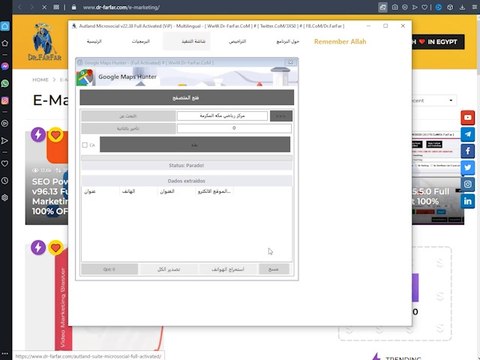Open Instagram social link on right side
The height and width of the screenshot is (360, 480).
468,184
